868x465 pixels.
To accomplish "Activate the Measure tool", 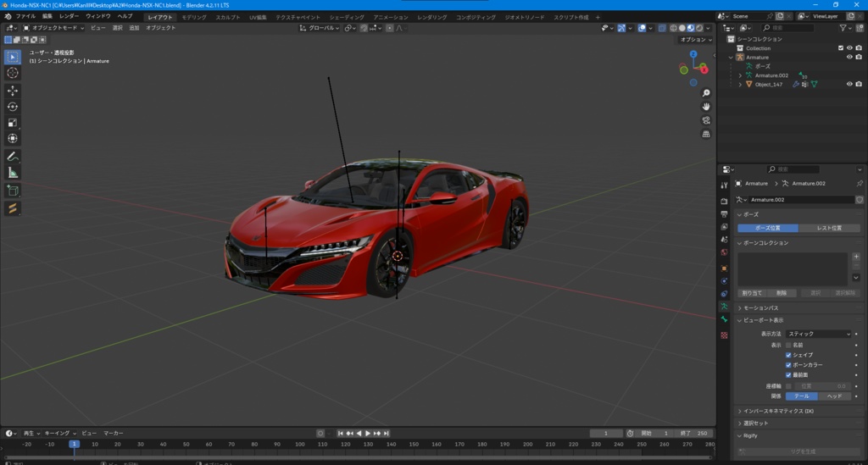I will click(13, 172).
